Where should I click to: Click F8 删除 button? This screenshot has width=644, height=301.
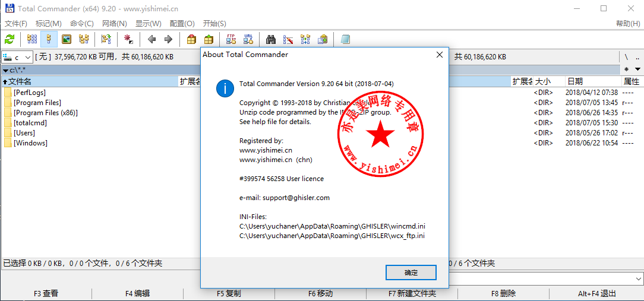pos(504,294)
